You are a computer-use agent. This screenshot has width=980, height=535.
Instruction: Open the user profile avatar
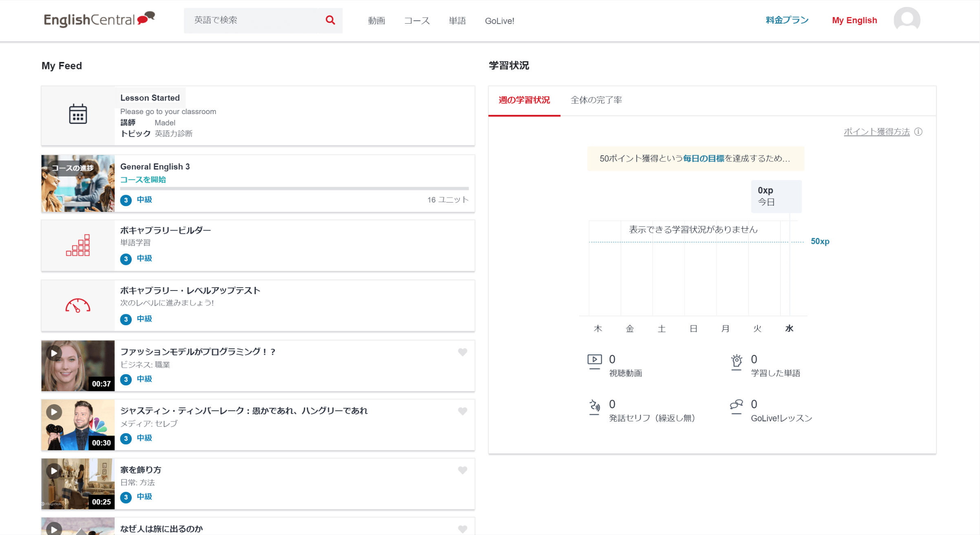(907, 20)
